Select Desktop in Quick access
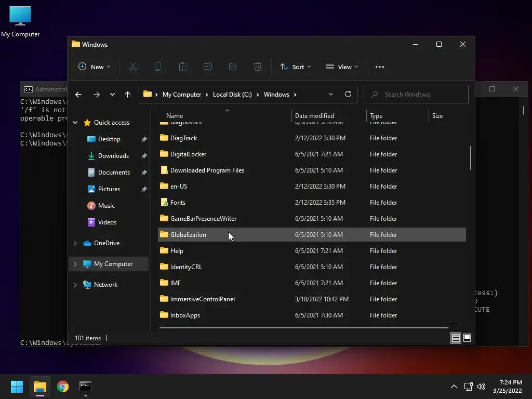This screenshot has width=532, height=399. [109, 139]
